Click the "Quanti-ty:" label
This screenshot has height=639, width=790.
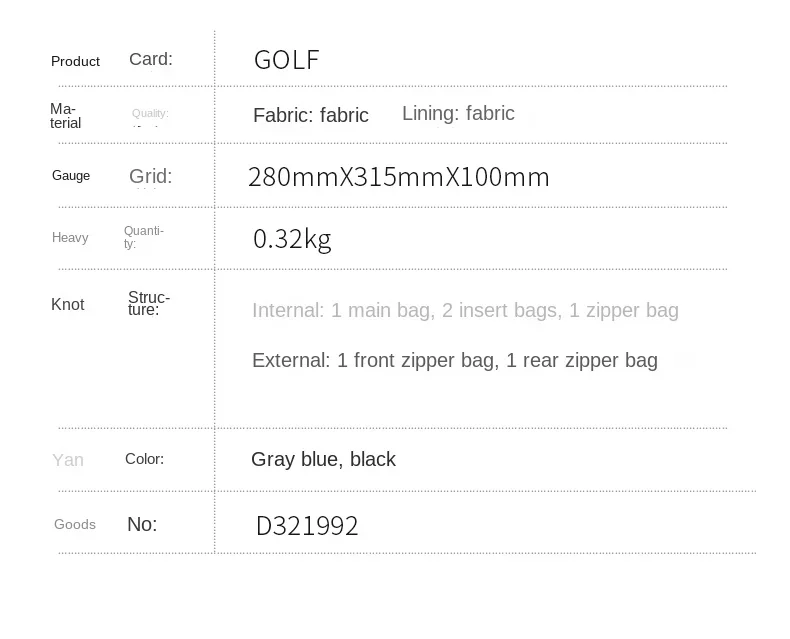(x=144, y=237)
